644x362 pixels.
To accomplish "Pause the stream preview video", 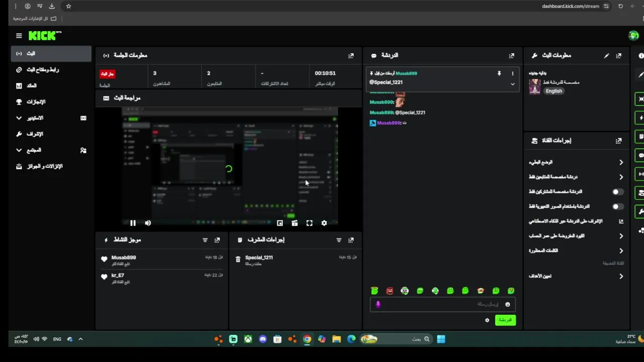I will [x=133, y=223].
